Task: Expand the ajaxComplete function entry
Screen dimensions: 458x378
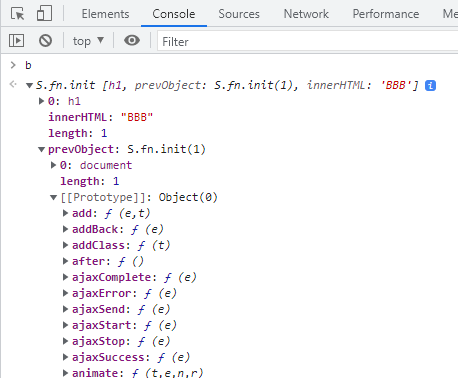Action: (x=65, y=277)
